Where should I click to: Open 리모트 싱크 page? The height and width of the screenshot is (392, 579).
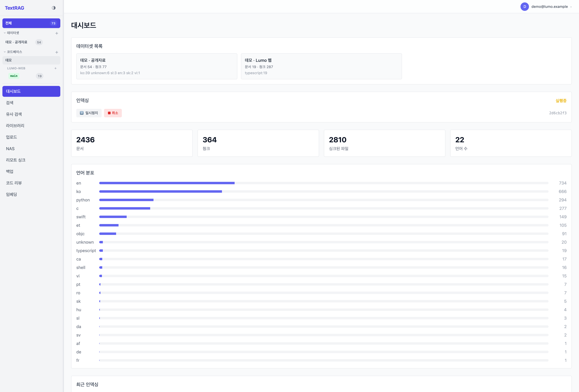point(31,160)
